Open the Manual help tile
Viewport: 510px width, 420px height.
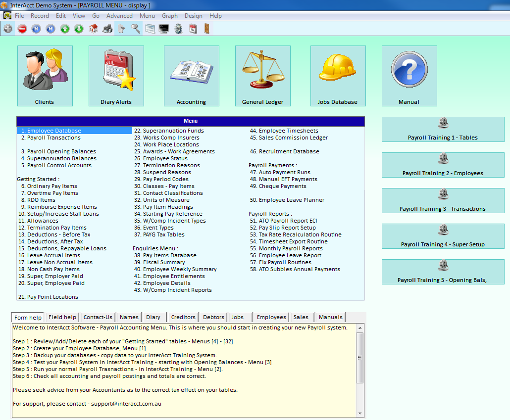point(409,76)
